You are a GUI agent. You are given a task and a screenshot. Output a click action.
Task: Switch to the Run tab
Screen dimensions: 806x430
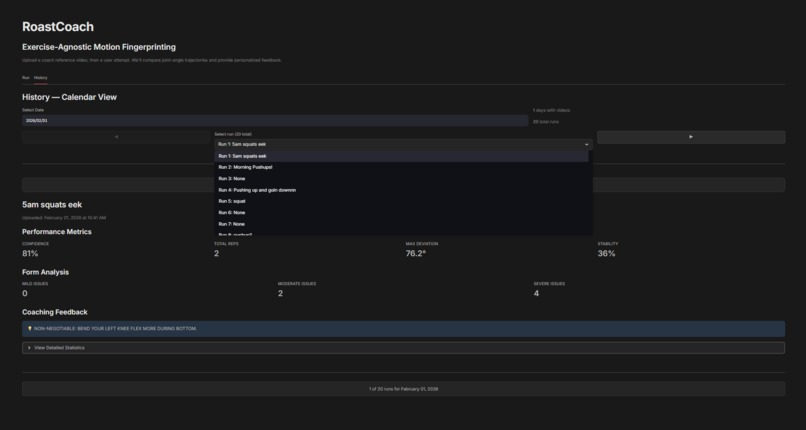click(26, 78)
